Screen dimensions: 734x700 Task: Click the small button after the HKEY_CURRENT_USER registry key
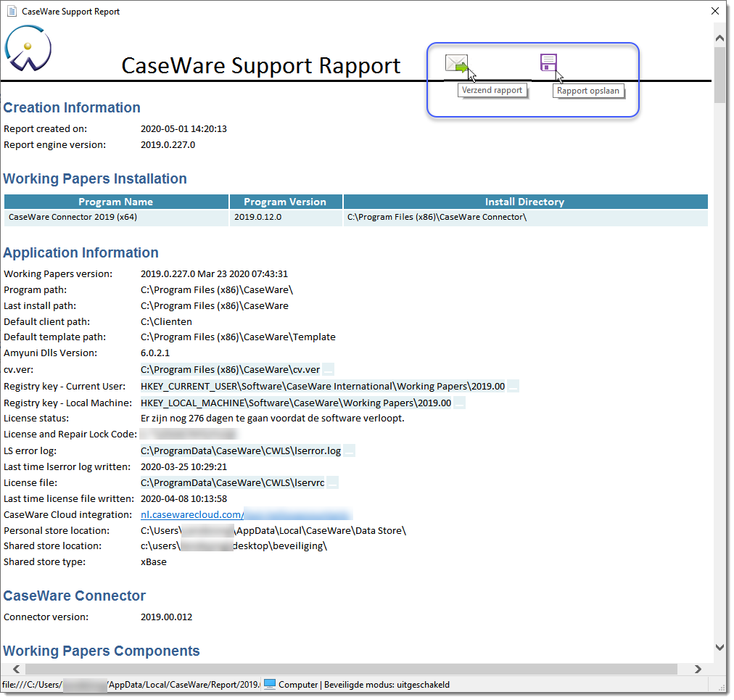coord(513,387)
